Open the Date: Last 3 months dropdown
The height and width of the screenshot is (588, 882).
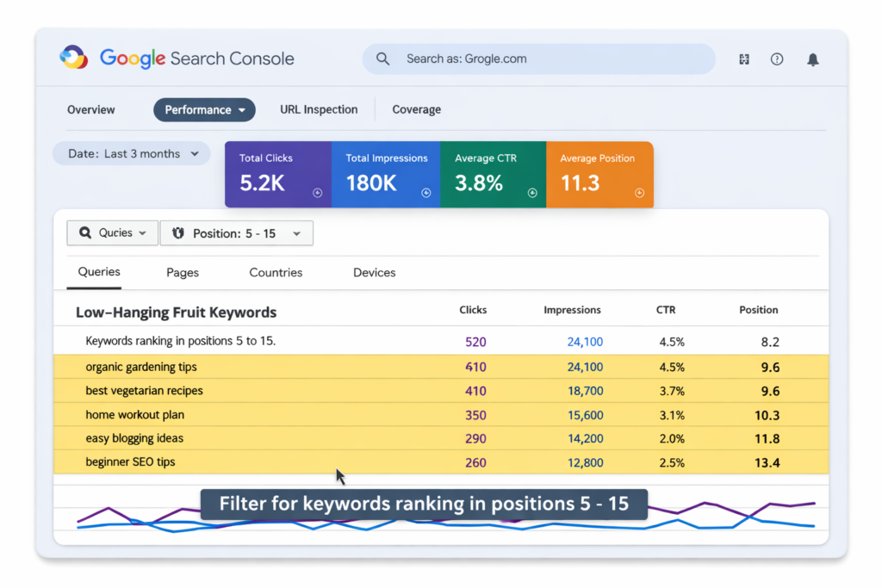click(131, 153)
